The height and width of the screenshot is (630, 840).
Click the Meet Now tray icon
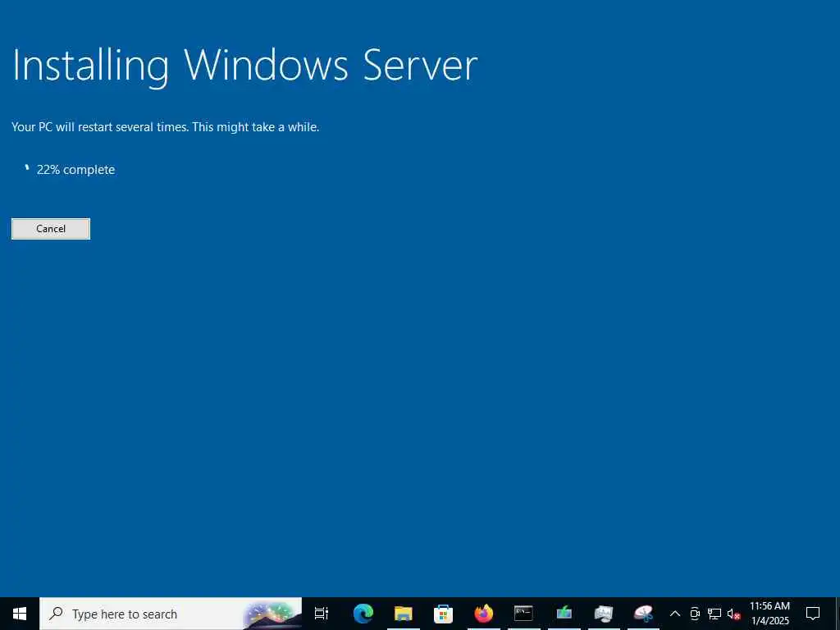695,614
